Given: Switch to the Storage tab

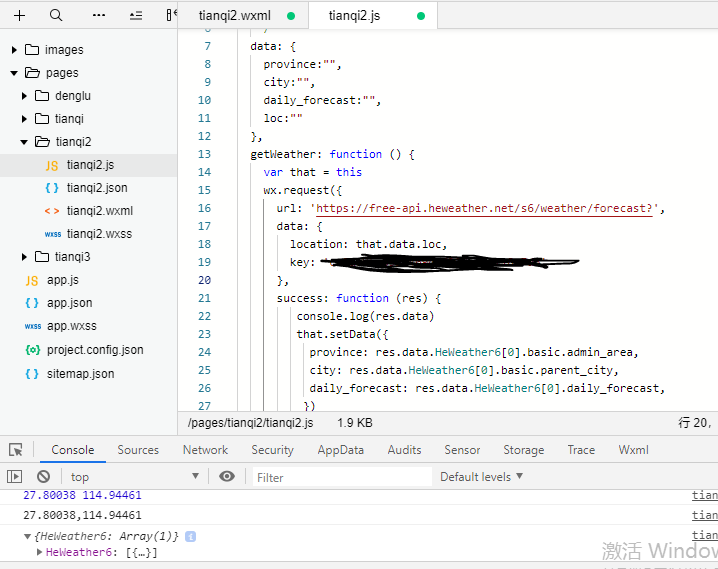Looking at the screenshot, I should coord(524,450).
